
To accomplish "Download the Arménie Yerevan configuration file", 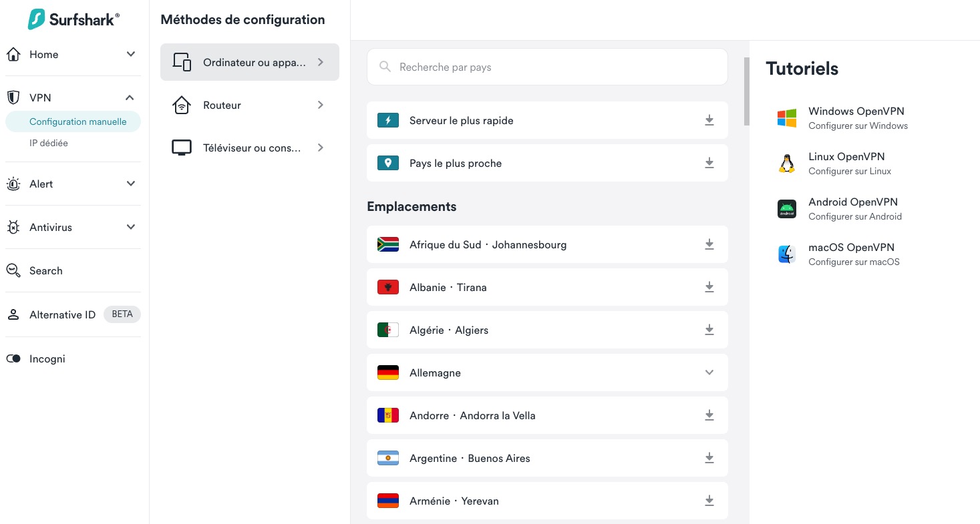I will tap(709, 501).
